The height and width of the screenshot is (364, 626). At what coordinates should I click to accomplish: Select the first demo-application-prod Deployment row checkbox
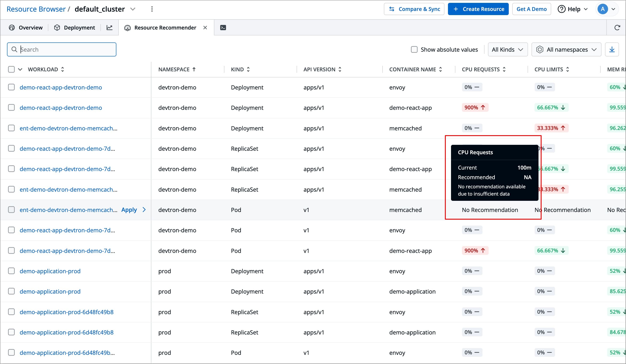tap(11, 271)
